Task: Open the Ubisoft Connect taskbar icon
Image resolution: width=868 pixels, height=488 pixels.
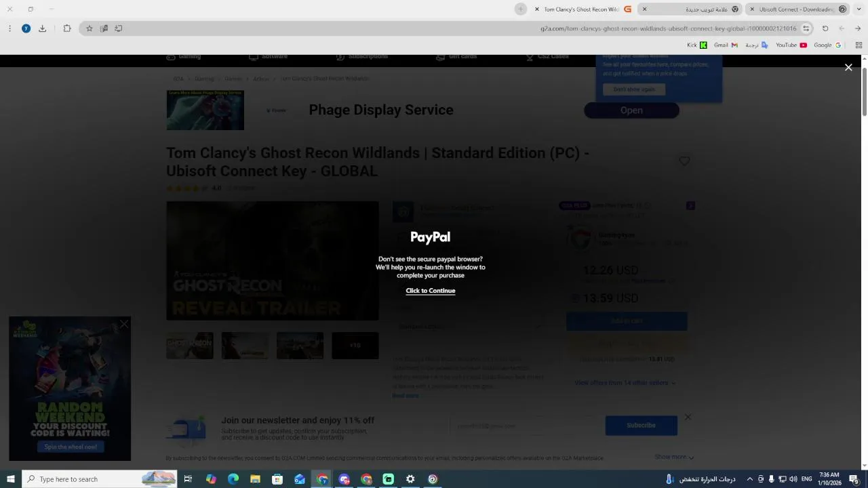Action: tap(433, 479)
